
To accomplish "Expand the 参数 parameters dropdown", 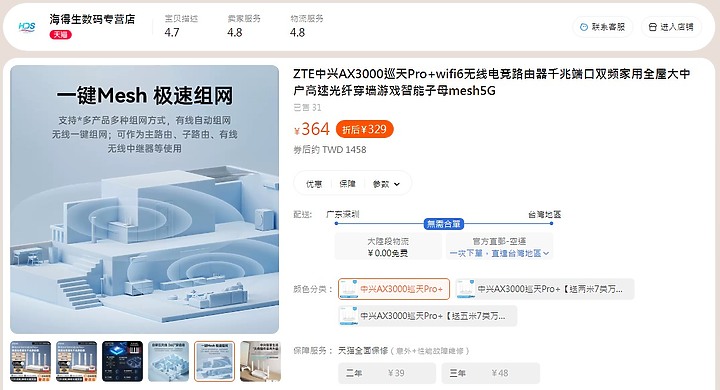I will 386,184.
